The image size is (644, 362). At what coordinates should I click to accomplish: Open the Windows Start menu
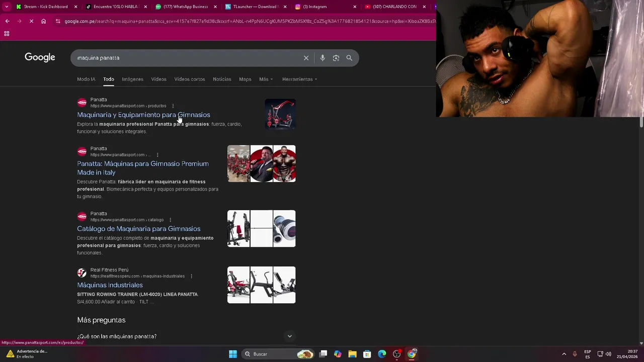(233, 354)
